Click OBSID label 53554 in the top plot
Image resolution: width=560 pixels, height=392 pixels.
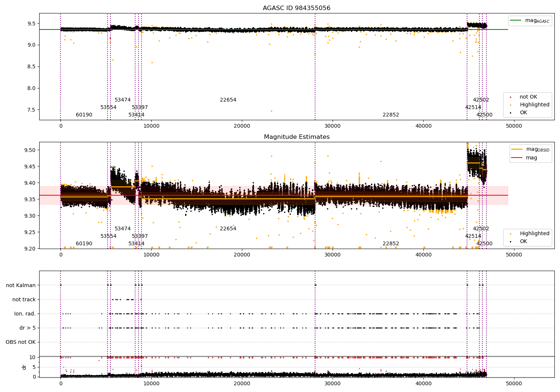[x=108, y=108]
